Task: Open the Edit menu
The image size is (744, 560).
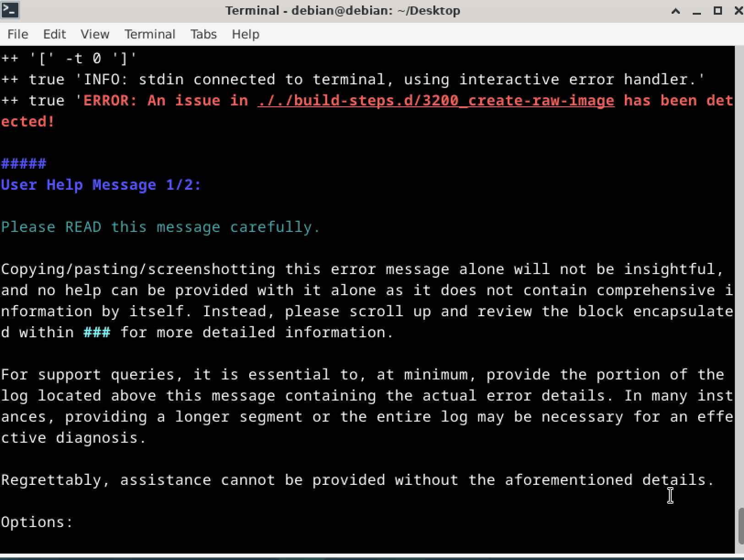Action: [55, 34]
